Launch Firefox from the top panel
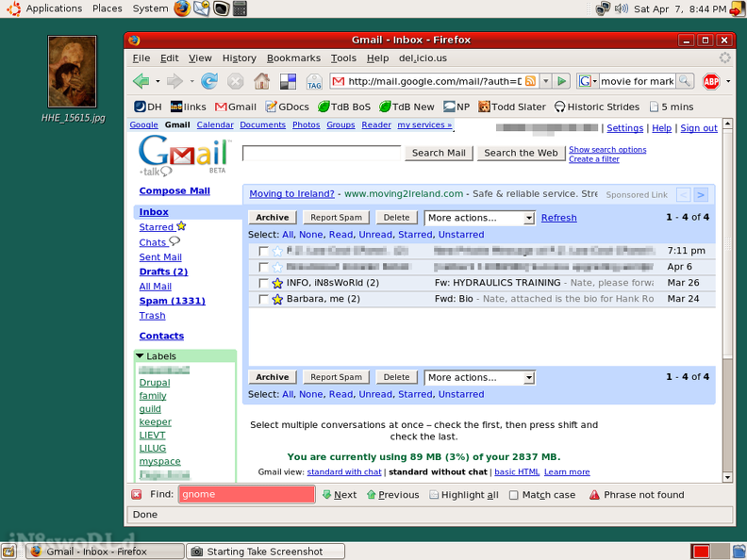 pyautogui.click(x=182, y=8)
